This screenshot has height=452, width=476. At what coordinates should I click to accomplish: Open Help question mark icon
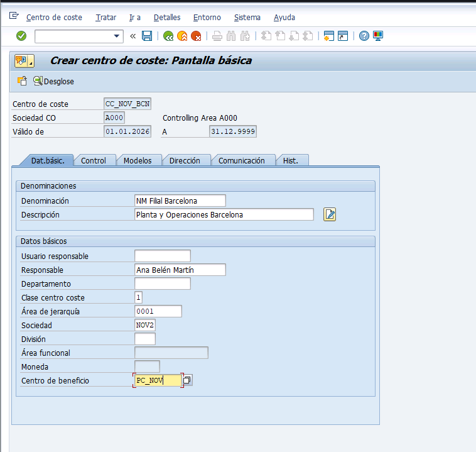[364, 36]
